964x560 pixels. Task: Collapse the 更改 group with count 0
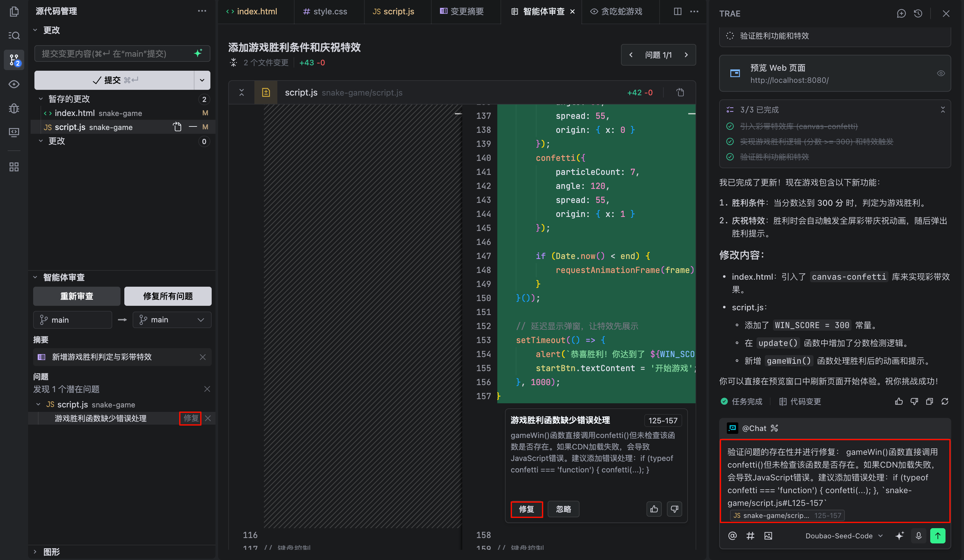coord(41,141)
